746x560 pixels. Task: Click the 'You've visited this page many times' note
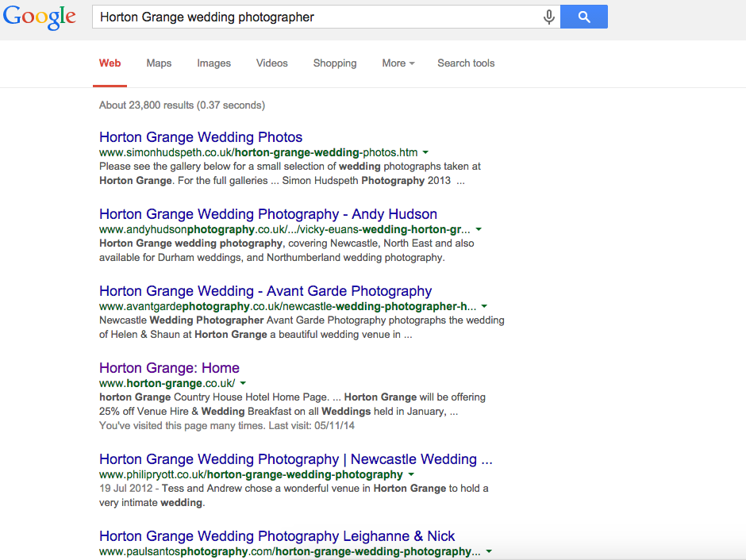tap(226, 425)
